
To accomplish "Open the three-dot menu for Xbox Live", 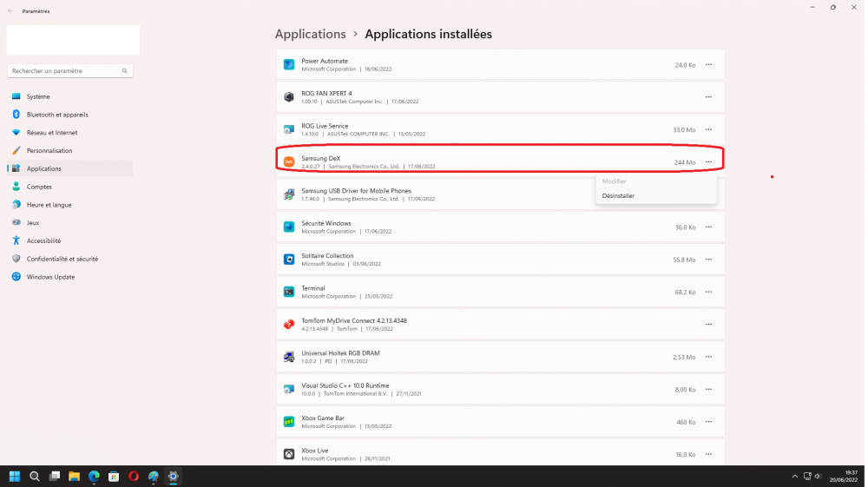I will (x=708, y=454).
